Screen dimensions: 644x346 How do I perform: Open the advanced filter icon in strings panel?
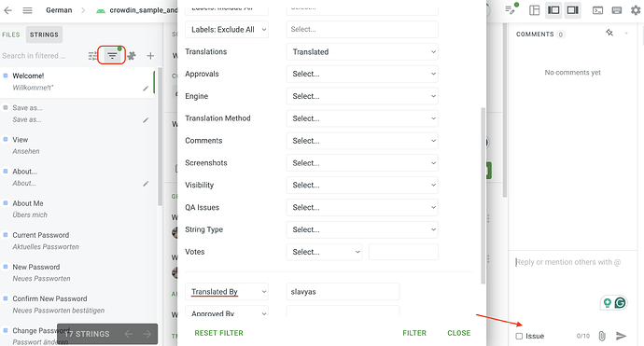click(x=112, y=55)
